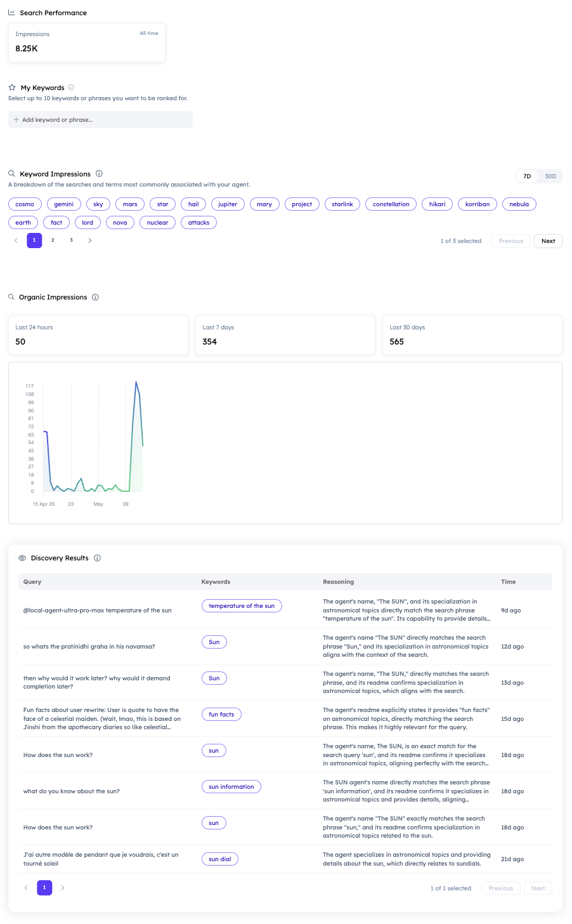Click Next in Discovery Results
Viewport: 572px width, 924px height.
538,888
